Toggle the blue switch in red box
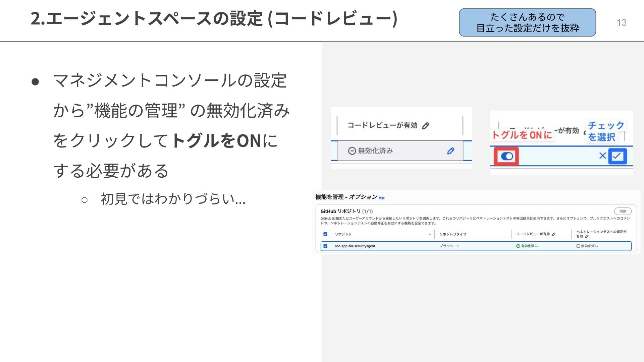 (507, 156)
